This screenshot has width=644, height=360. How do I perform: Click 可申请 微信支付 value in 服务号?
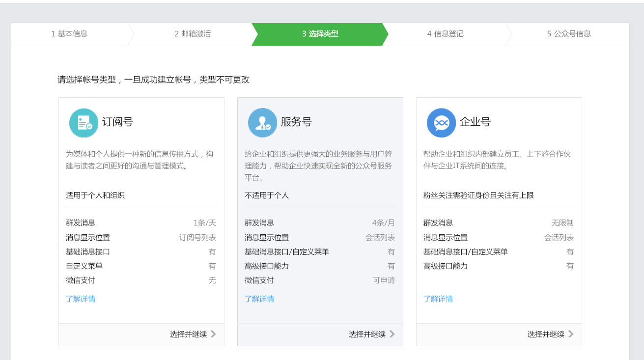(384, 280)
